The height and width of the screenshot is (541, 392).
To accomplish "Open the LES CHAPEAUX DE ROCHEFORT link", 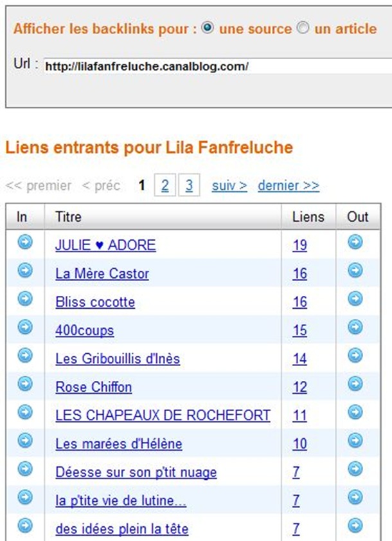I will [163, 416].
